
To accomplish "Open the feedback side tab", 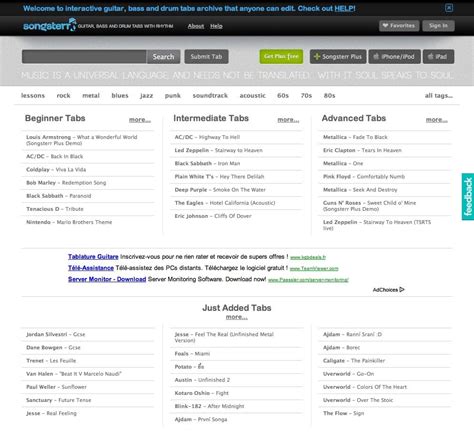I will (x=468, y=197).
